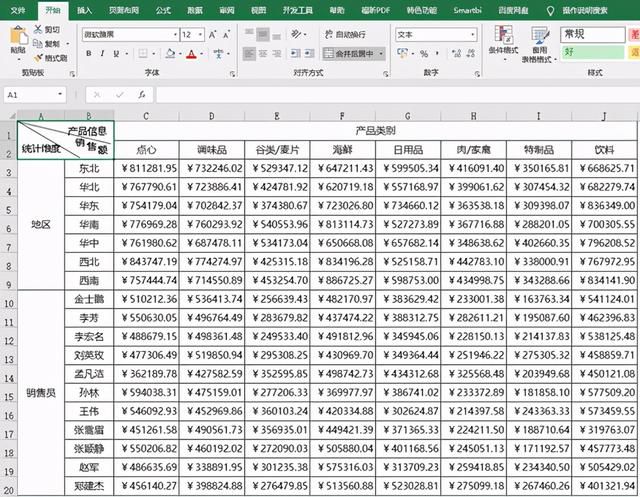640x497 pixels.
Task: Click the 海鲜 column header cell
Action: [342, 150]
